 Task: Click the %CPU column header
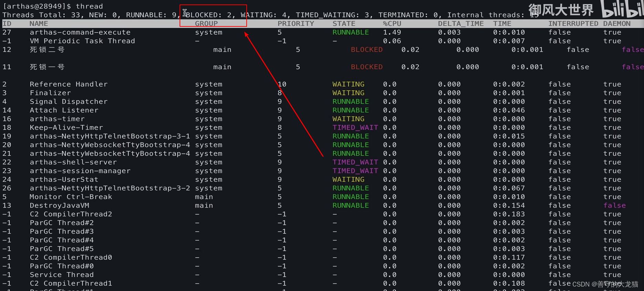tap(392, 23)
